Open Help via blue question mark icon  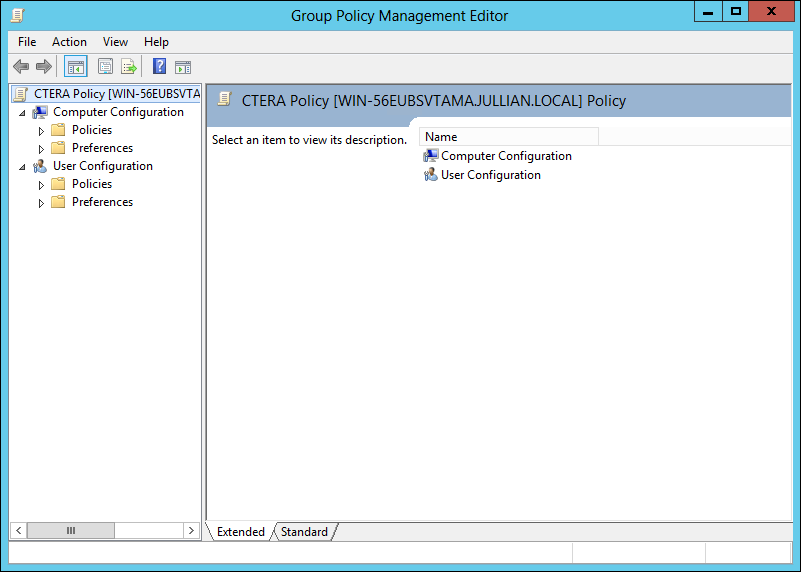coord(159,67)
